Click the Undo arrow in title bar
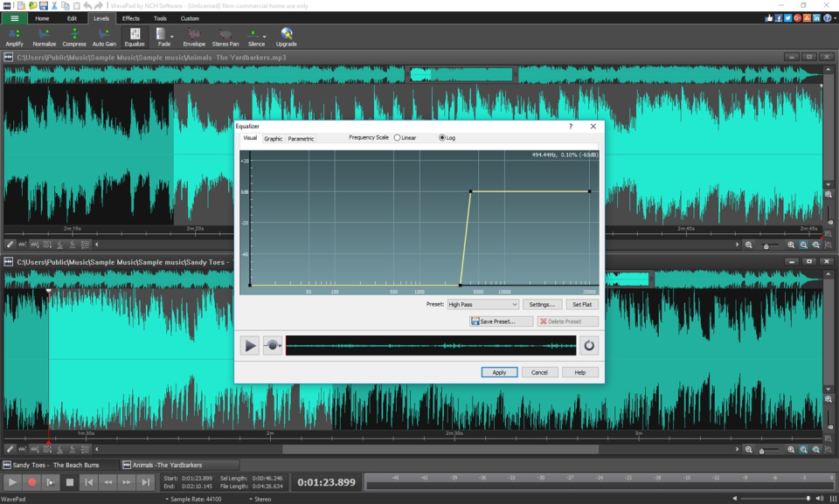Image resolution: width=839 pixels, height=504 pixels. coord(87,5)
